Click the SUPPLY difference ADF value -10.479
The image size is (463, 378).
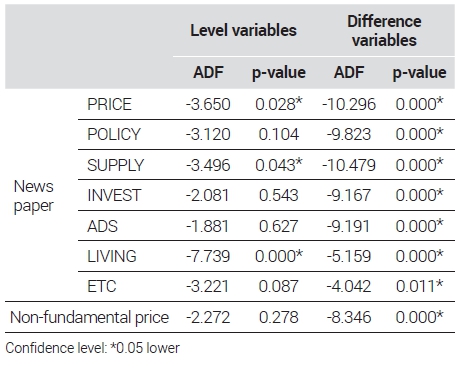[x=349, y=165]
